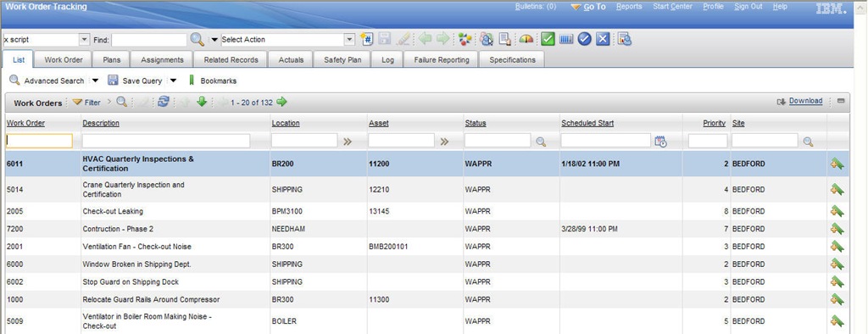868x334 pixels.
Task: Click the Find text field
Action: 149,40
